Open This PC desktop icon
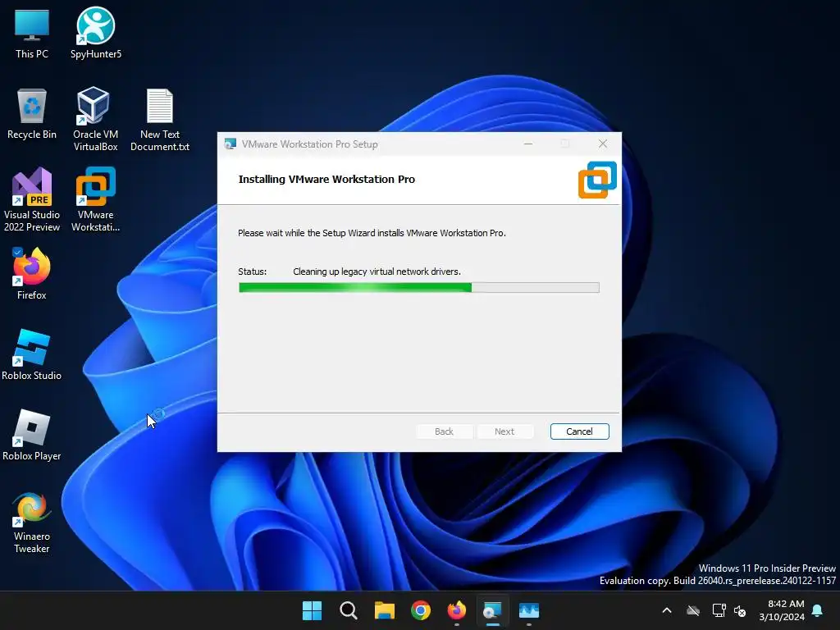 [32, 33]
